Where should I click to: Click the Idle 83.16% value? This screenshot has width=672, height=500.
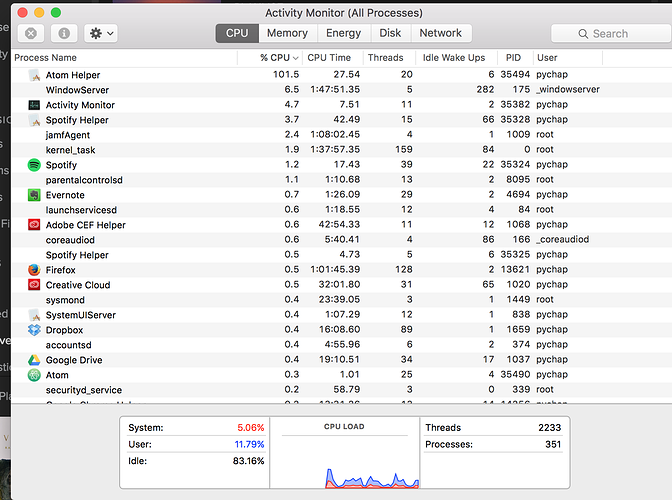click(x=249, y=461)
